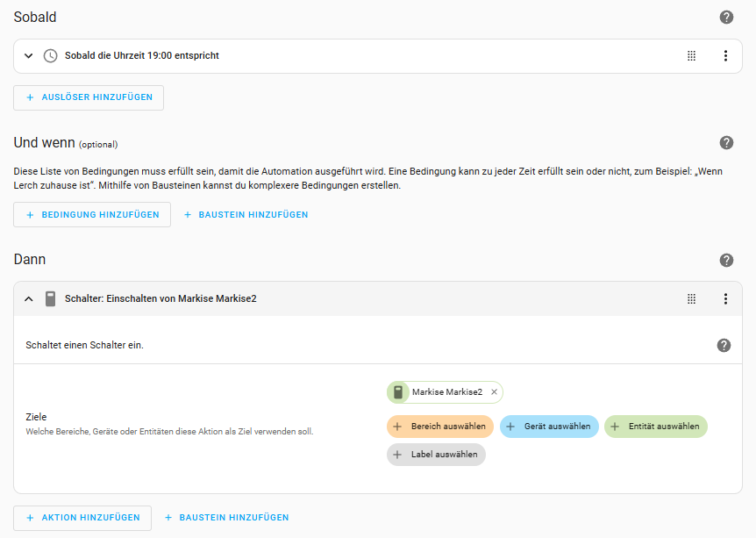Add a Baustein to the conditions section
Viewport: 756px width, 538px height.
246,215
